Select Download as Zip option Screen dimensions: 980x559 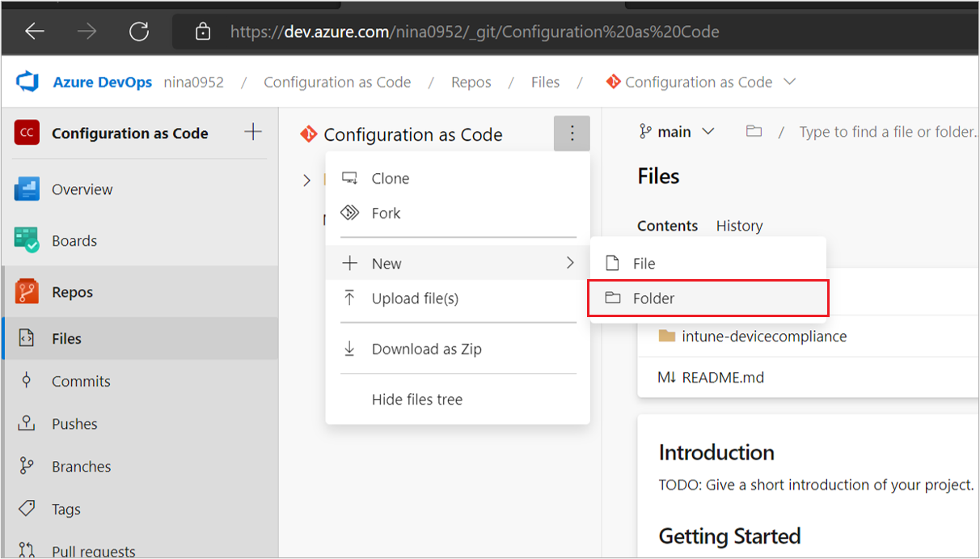pyautogui.click(x=426, y=349)
